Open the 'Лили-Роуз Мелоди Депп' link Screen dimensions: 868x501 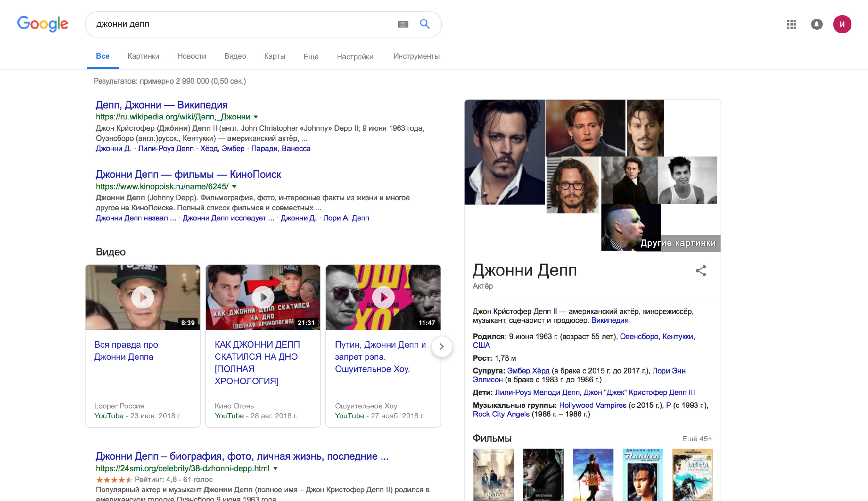tap(537, 392)
